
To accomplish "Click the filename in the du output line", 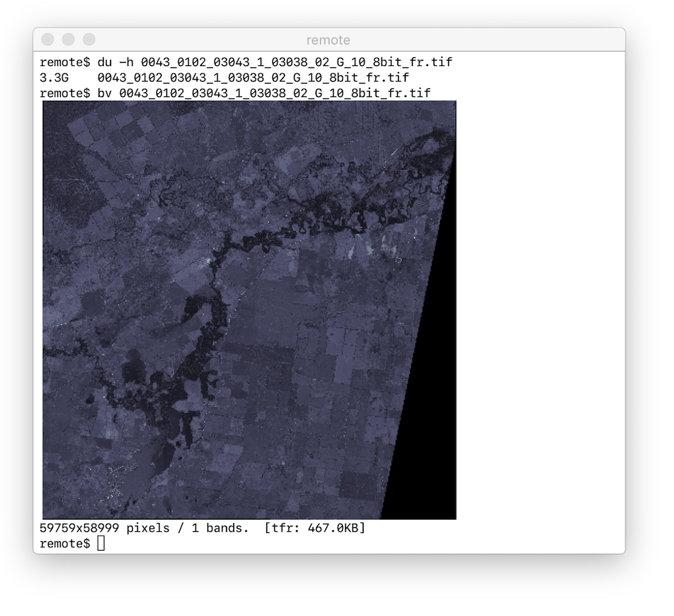I will (253, 78).
